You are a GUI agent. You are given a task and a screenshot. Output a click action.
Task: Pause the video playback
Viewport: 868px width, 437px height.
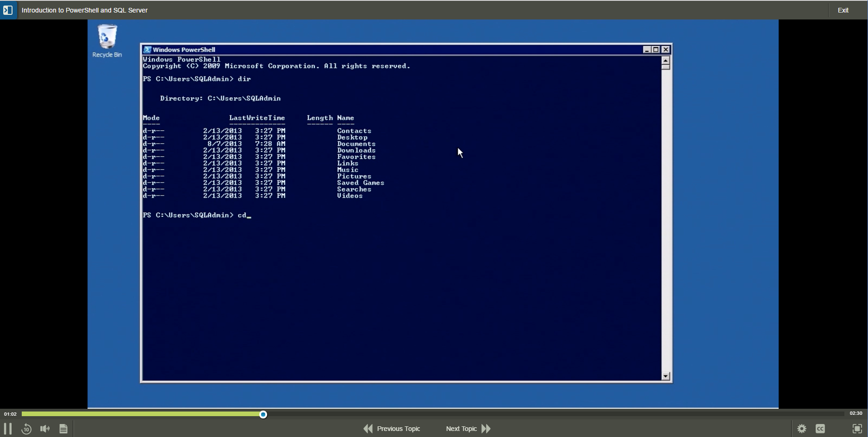click(x=8, y=429)
